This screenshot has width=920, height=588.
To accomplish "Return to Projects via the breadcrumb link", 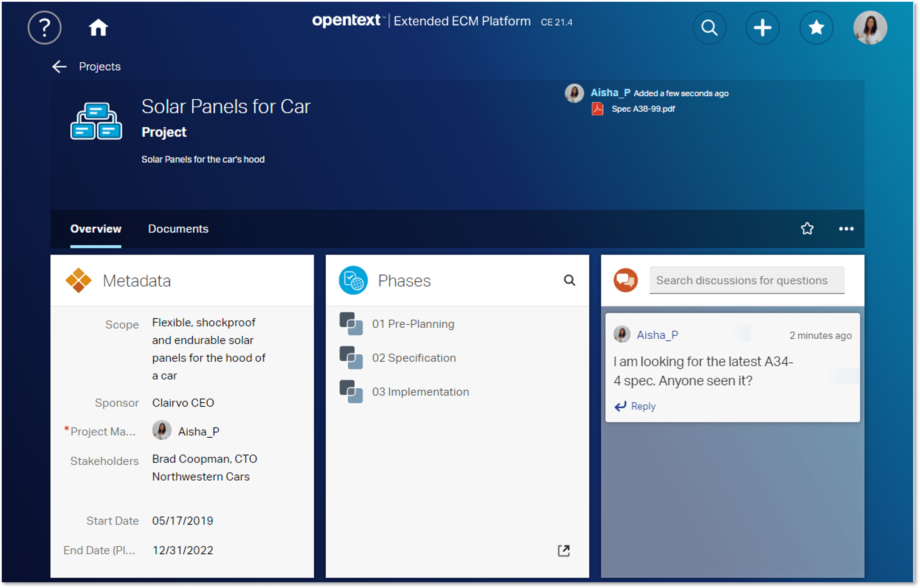I will [99, 66].
